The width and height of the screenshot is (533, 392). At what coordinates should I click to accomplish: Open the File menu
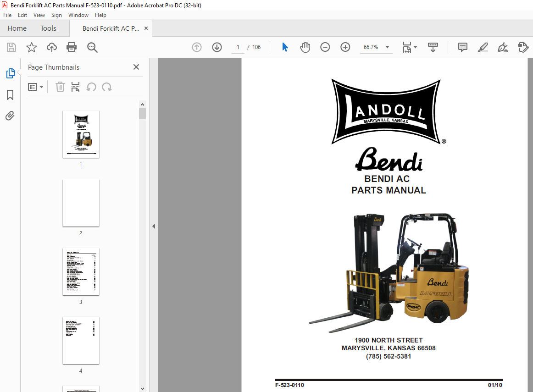point(7,15)
